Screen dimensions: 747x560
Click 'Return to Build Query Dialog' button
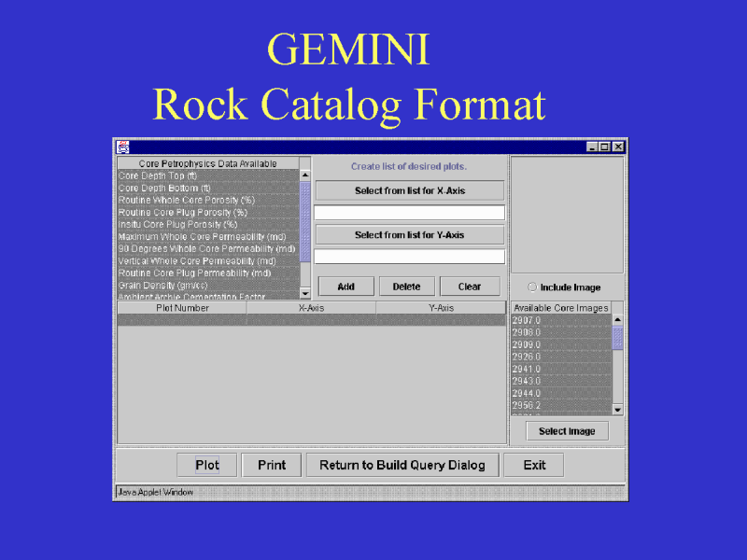coord(402,465)
